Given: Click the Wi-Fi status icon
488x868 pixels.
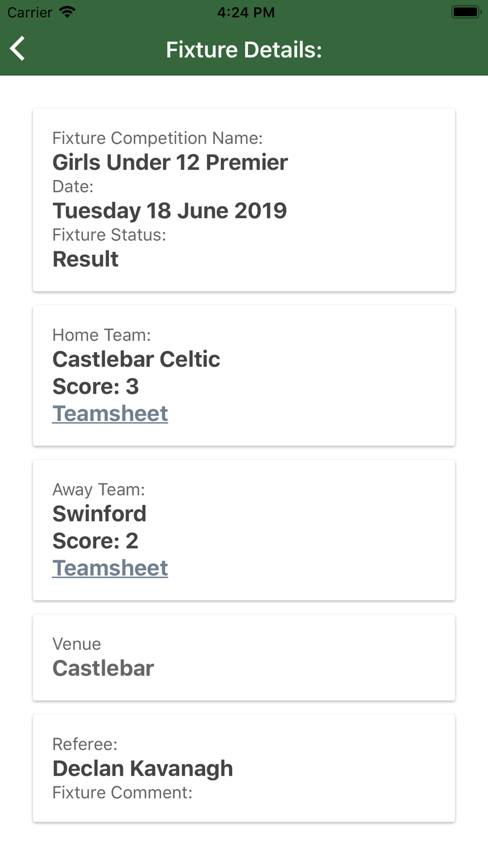Looking at the screenshot, I should pos(67,12).
